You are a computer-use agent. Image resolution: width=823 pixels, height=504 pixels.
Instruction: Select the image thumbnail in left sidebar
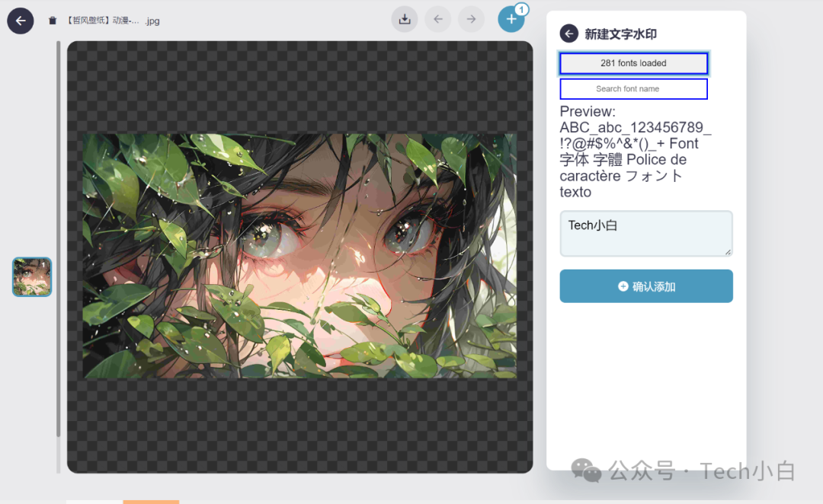point(32,277)
